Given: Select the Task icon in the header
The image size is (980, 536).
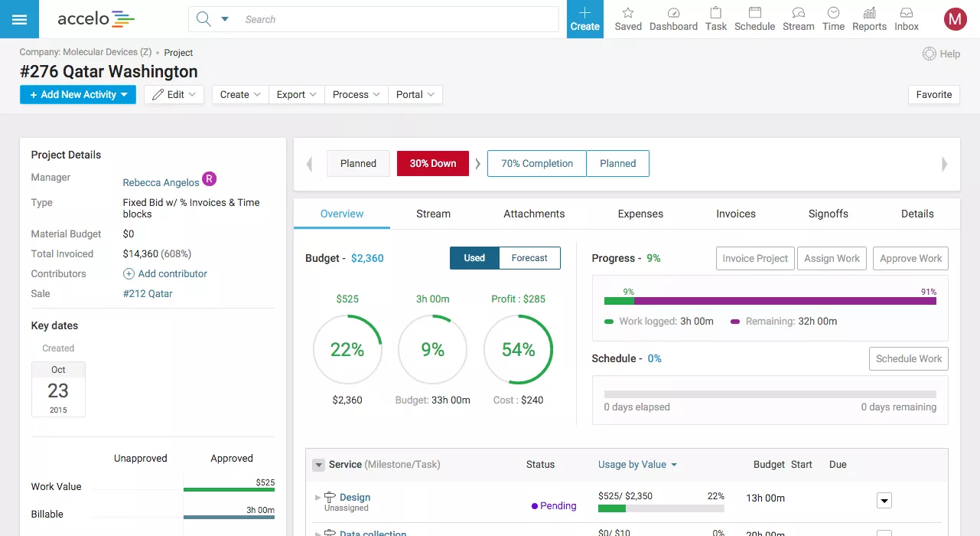Looking at the screenshot, I should (715, 18).
